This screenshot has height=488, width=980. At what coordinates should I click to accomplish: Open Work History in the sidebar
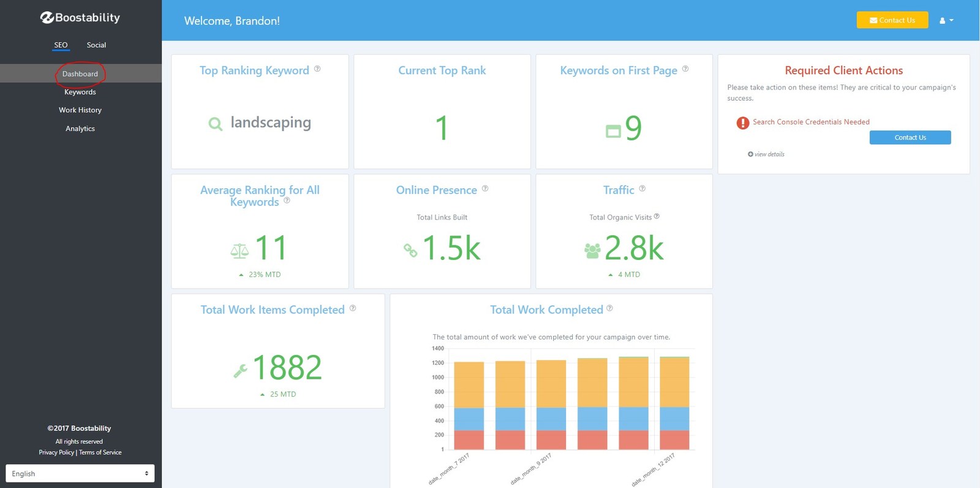point(80,110)
